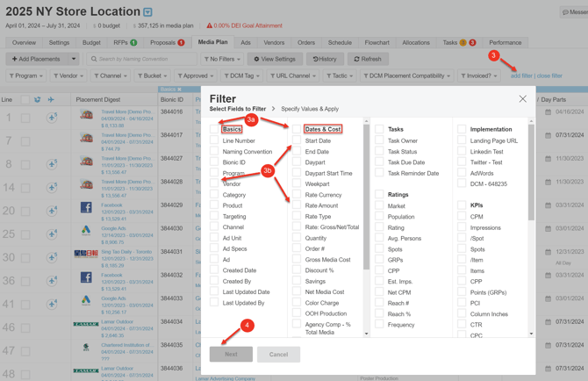Screen dimensions: 588x381
Task: Open the RFPs tab
Action: click(125, 42)
